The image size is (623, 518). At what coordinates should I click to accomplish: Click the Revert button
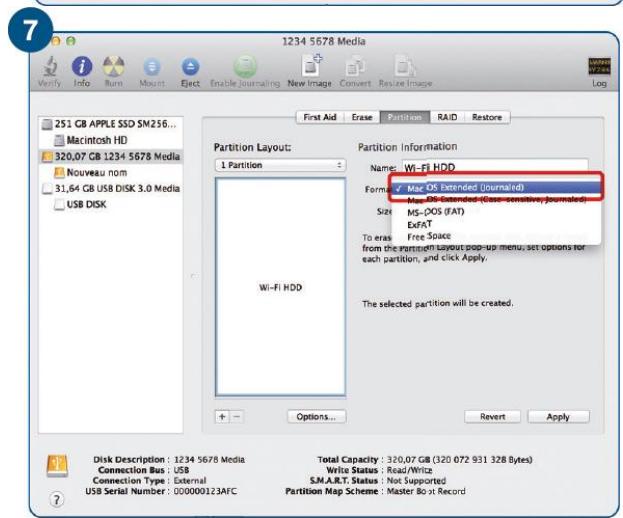point(492,417)
